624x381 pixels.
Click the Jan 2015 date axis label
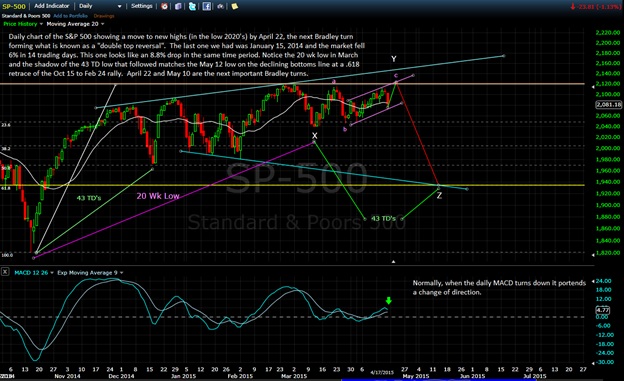pos(183,376)
